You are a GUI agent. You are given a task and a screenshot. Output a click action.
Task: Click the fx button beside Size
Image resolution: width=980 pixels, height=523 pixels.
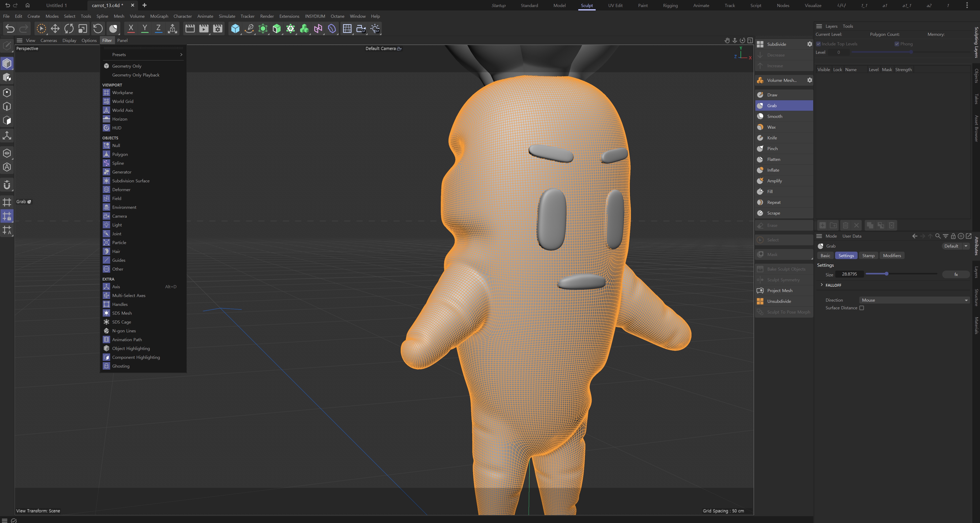(x=956, y=274)
